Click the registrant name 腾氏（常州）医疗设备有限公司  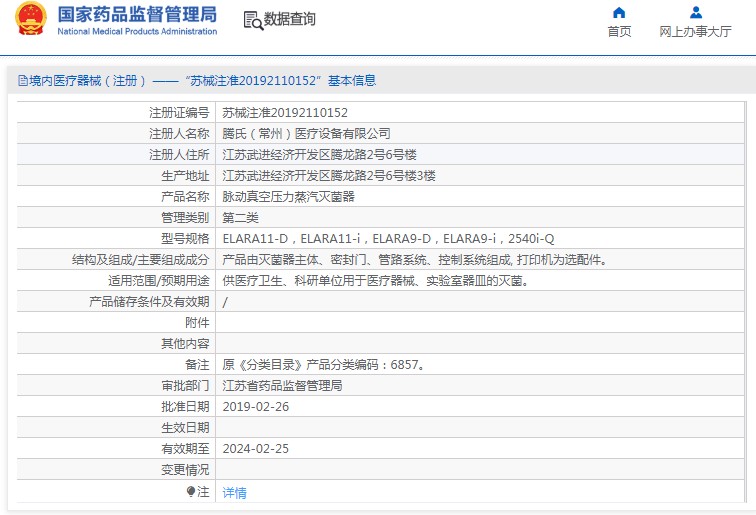click(x=306, y=134)
